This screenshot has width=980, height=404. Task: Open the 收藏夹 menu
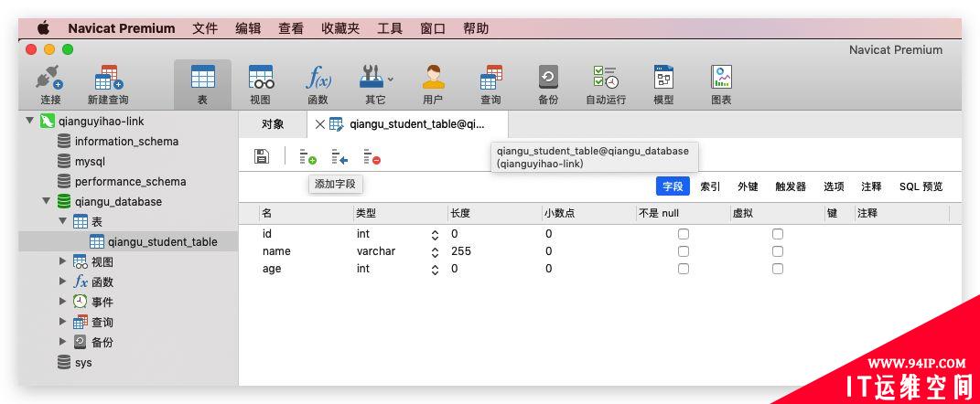(340, 28)
